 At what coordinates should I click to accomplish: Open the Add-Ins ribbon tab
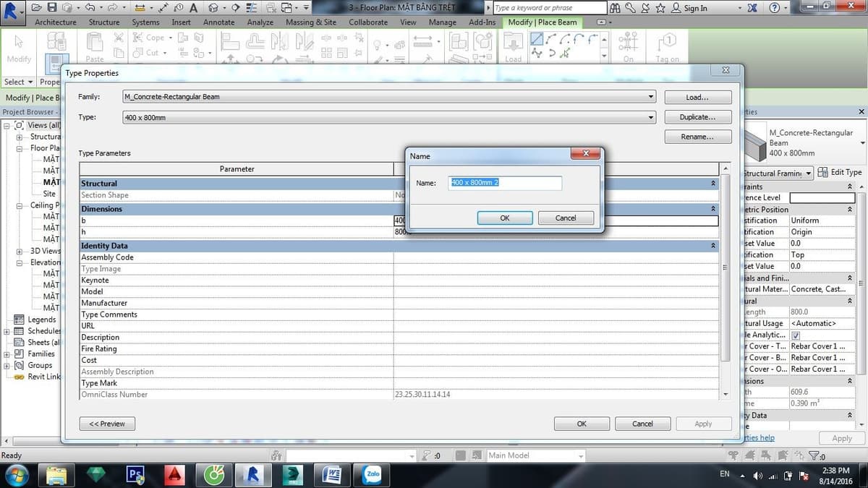[482, 22]
